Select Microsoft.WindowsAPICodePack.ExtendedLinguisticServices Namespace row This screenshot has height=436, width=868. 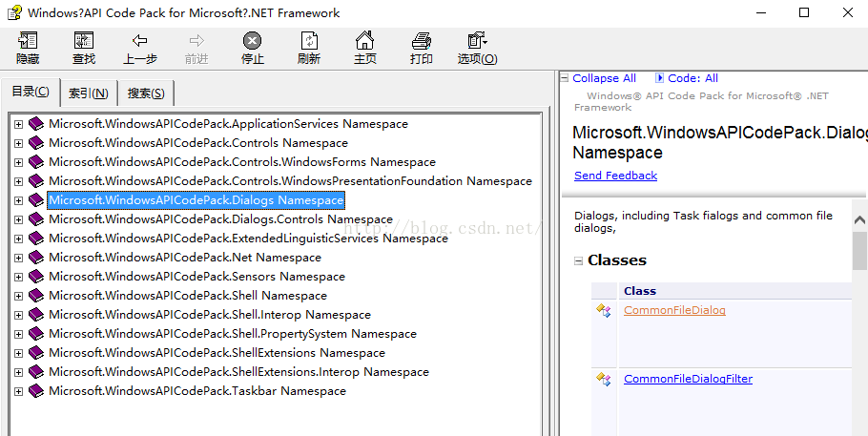click(248, 239)
